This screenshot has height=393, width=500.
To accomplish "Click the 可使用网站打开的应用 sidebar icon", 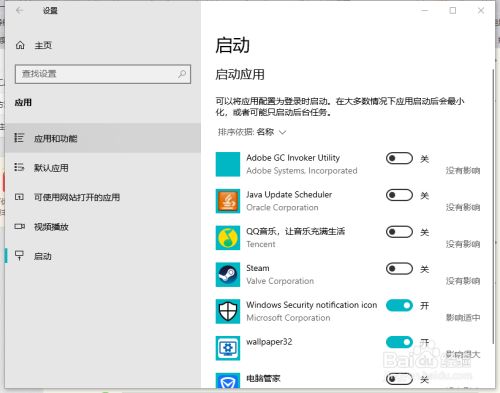I will (19, 197).
